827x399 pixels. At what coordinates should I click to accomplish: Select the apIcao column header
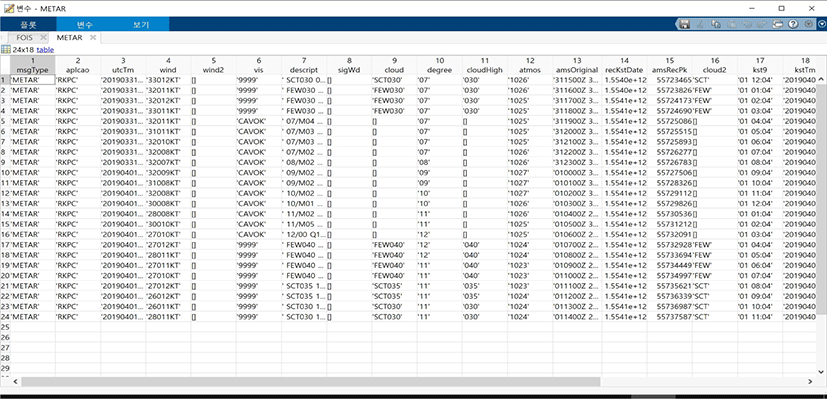78,65
